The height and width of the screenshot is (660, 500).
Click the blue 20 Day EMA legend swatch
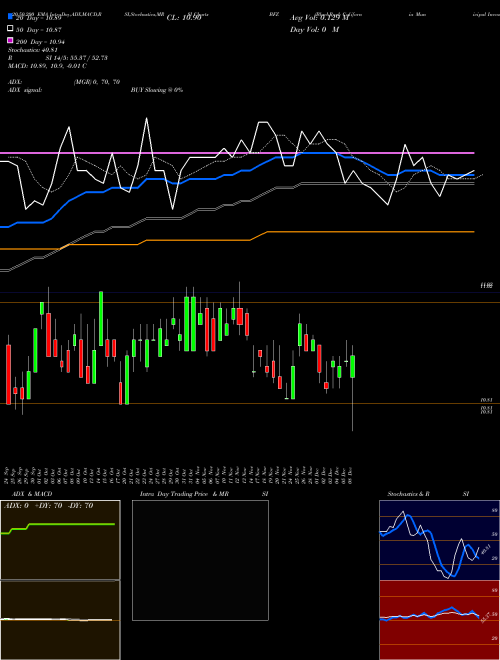pyautogui.click(x=11, y=17)
